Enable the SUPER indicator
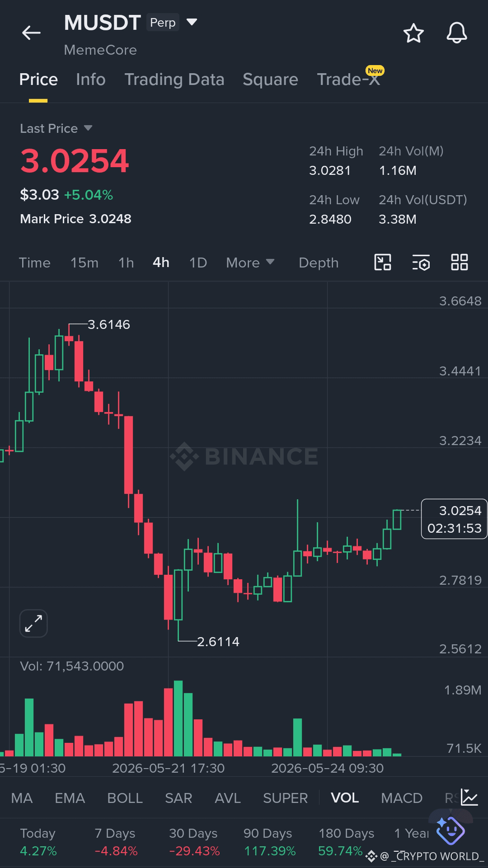Image resolution: width=488 pixels, height=868 pixels. pyautogui.click(x=286, y=798)
